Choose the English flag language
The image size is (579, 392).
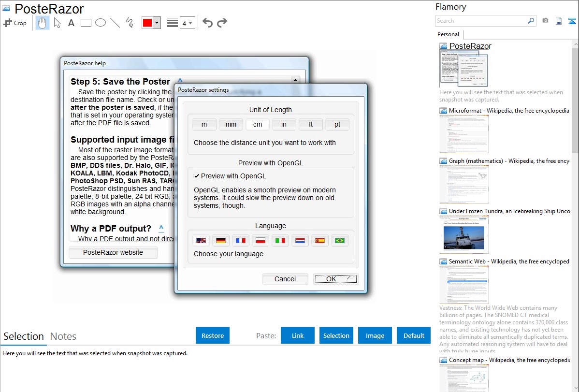point(201,241)
